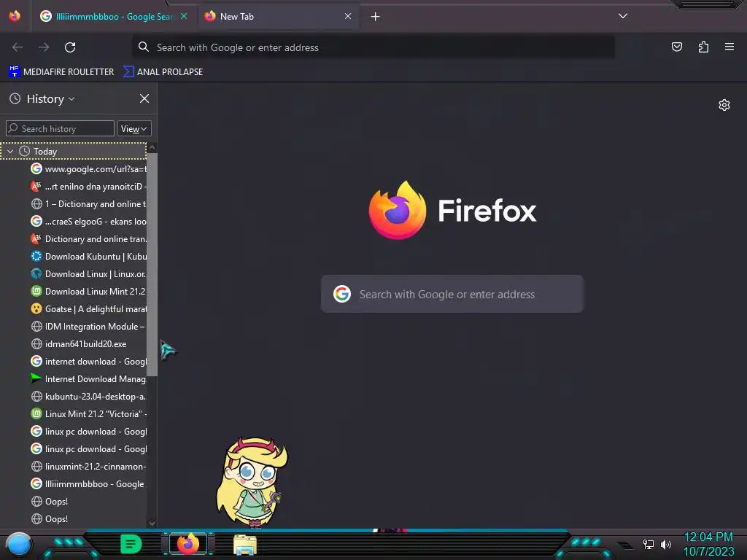Open the Save to Pocket icon
Screen dimensions: 747x560
pyautogui.click(x=677, y=47)
